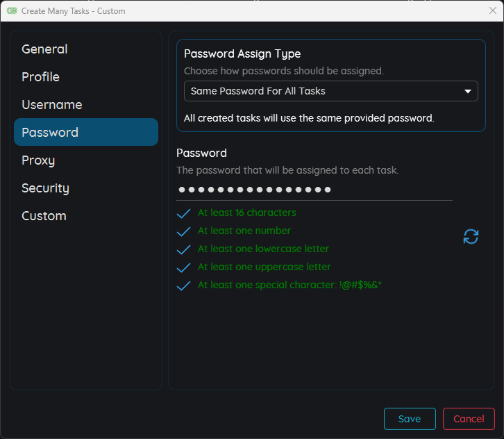
Task: Open the Password Assign Type dropdown
Action: [330, 91]
